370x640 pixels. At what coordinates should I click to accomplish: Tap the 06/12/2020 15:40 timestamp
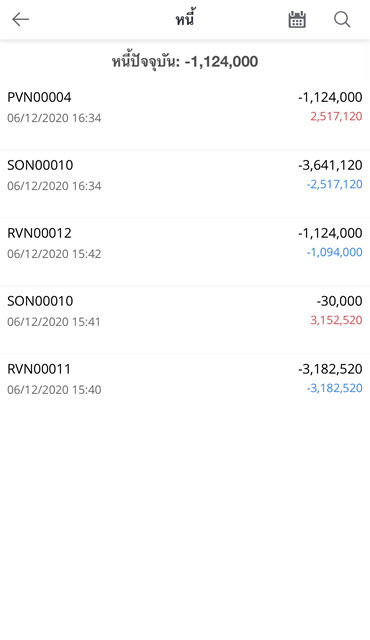coord(54,390)
